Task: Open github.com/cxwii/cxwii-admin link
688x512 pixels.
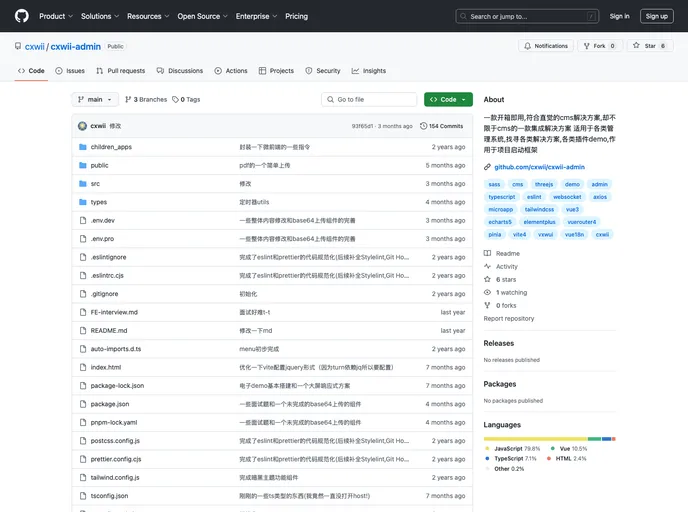Action: point(539,167)
